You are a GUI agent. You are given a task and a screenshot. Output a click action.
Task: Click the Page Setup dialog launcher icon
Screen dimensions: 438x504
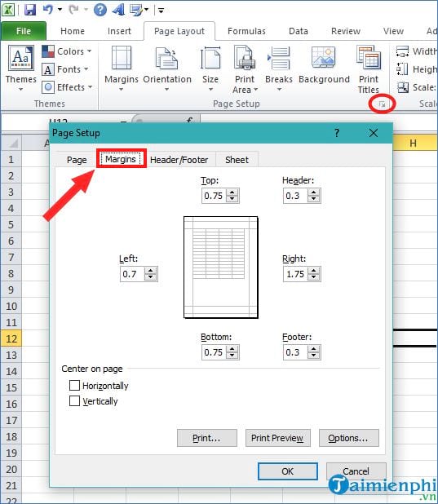(382, 104)
